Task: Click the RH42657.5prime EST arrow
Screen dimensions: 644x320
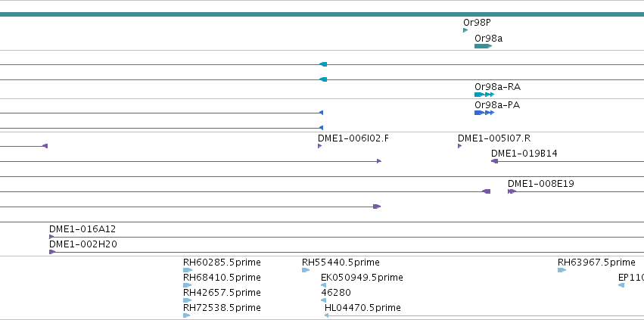Action: click(x=187, y=300)
